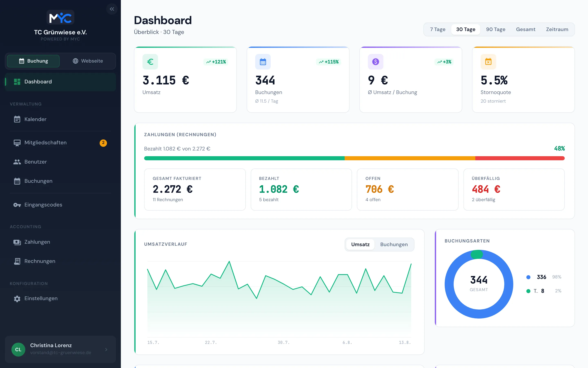Click the Kalender calendar icon
The width and height of the screenshot is (588, 368).
coord(17,119)
